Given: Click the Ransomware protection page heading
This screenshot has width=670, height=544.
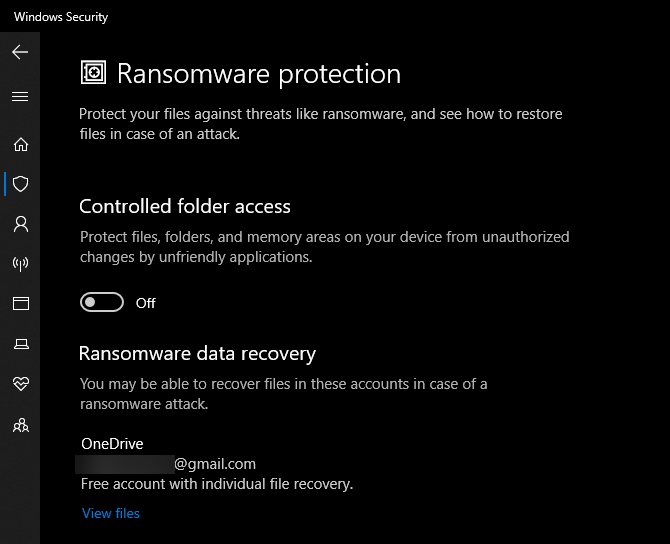Looking at the screenshot, I should 259,74.
